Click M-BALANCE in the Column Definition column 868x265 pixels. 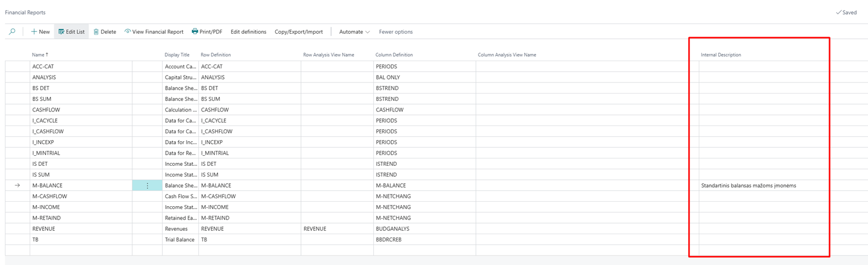(425, 185)
